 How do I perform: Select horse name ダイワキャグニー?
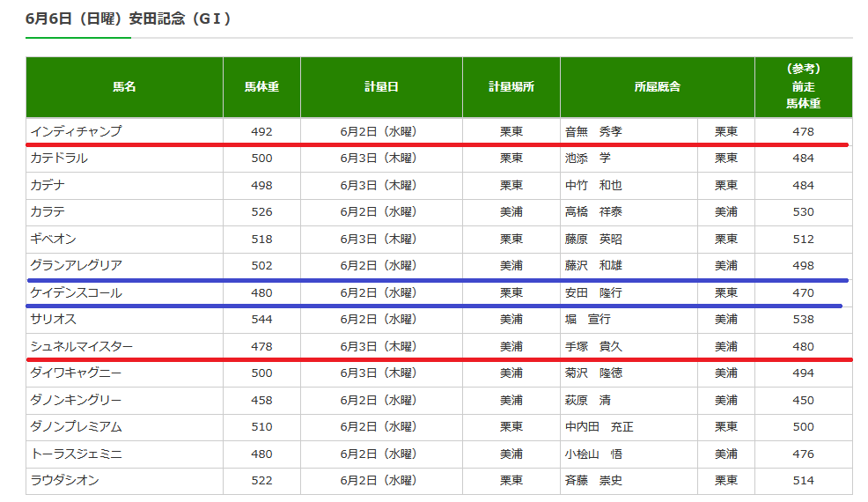[76, 373]
